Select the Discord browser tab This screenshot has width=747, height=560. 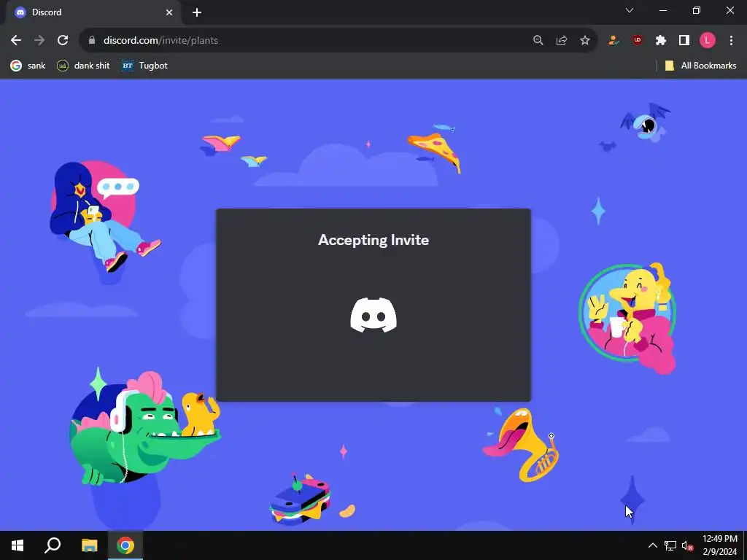pos(93,12)
